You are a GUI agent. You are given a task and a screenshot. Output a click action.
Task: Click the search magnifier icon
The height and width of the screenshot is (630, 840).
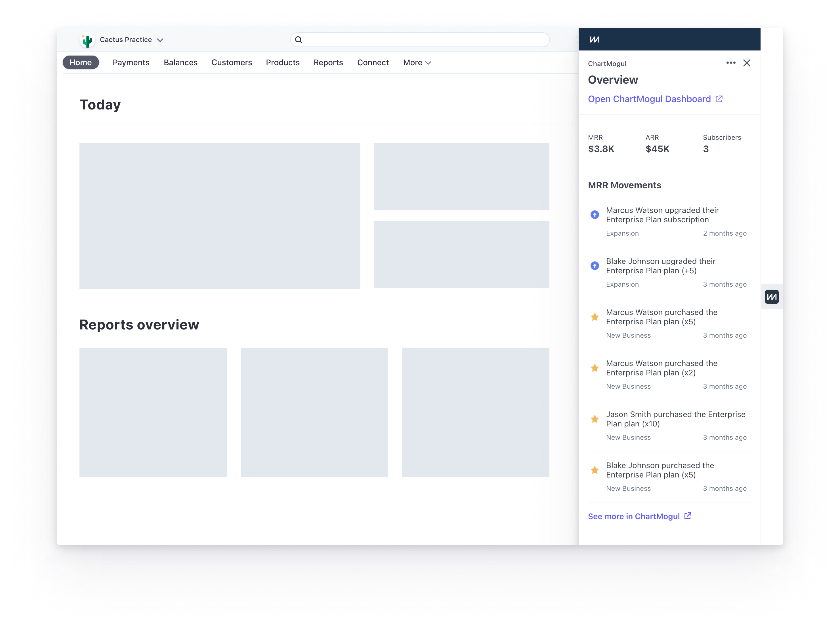299,39
